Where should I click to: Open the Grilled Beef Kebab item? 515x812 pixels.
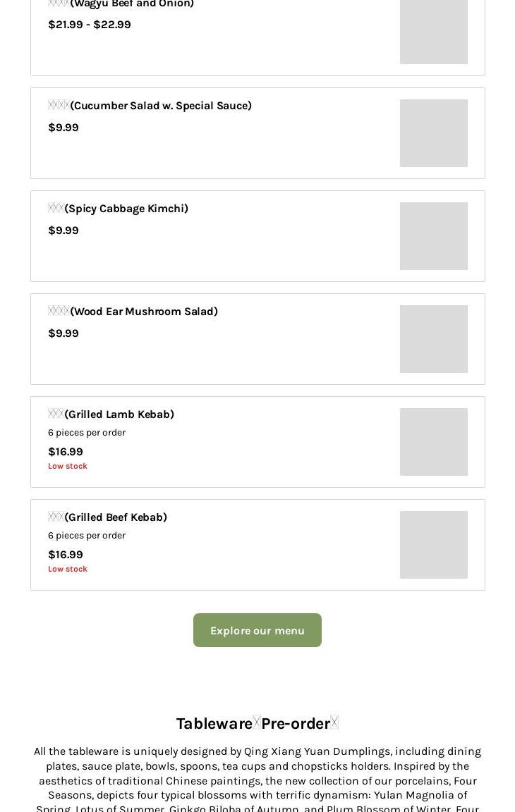115,517
